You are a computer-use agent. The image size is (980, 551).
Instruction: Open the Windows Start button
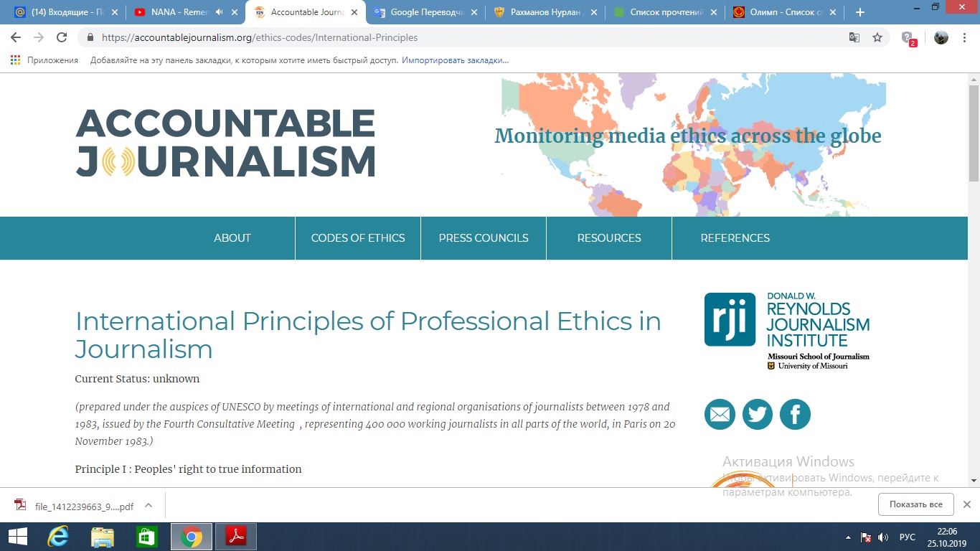(17, 536)
